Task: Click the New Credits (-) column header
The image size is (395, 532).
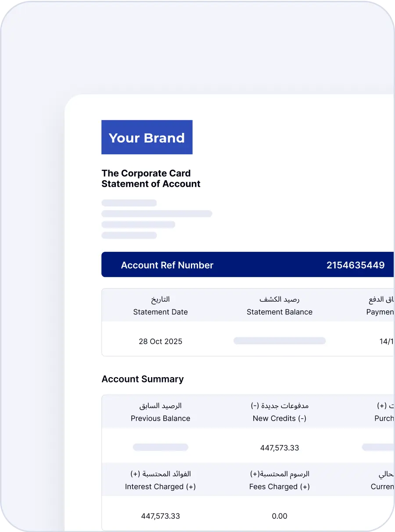Action: coord(279,418)
